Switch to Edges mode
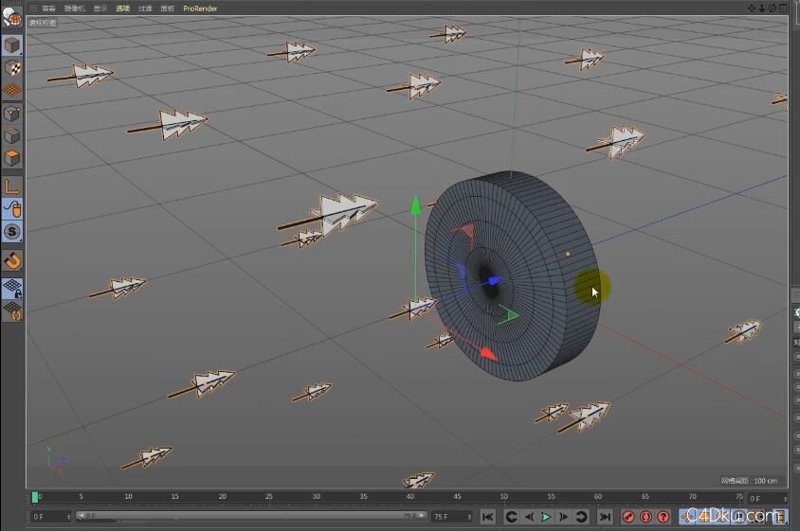The image size is (800, 531). click(x=12, y=136)
